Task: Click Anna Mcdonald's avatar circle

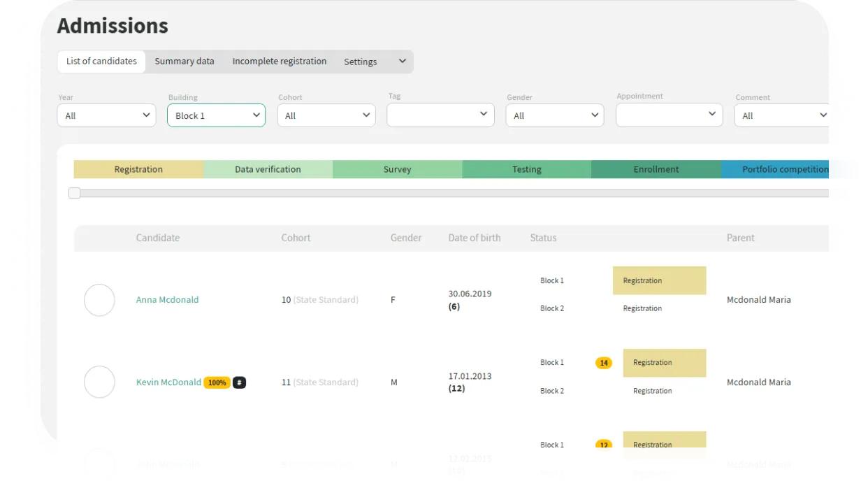Action: coord(99,300)
